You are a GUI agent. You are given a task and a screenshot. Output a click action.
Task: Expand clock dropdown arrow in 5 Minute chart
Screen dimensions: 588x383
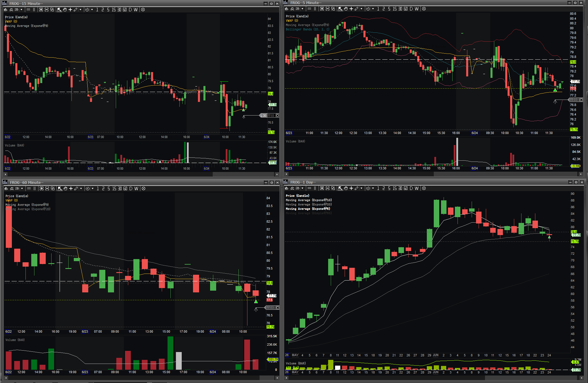(x=373, y=9)
